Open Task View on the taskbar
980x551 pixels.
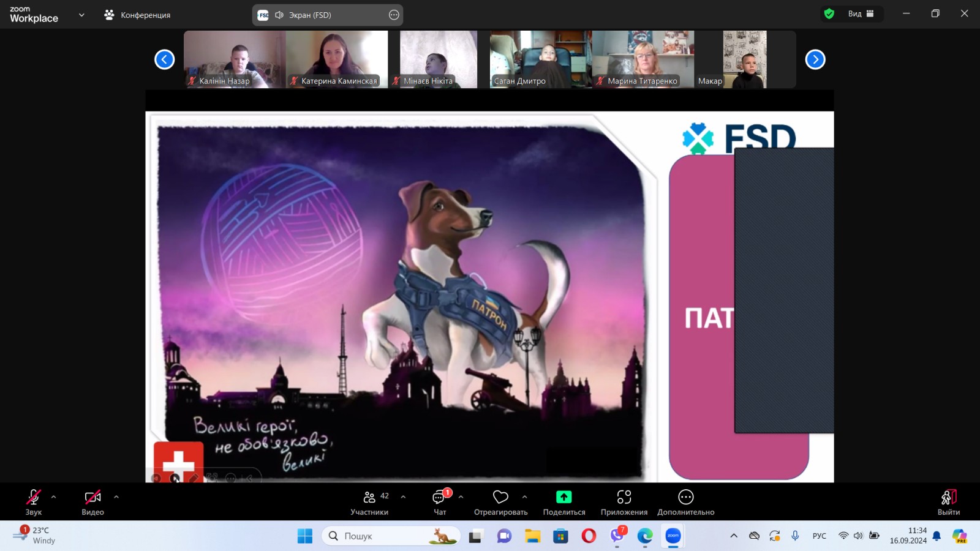click(x=475, y=536)
